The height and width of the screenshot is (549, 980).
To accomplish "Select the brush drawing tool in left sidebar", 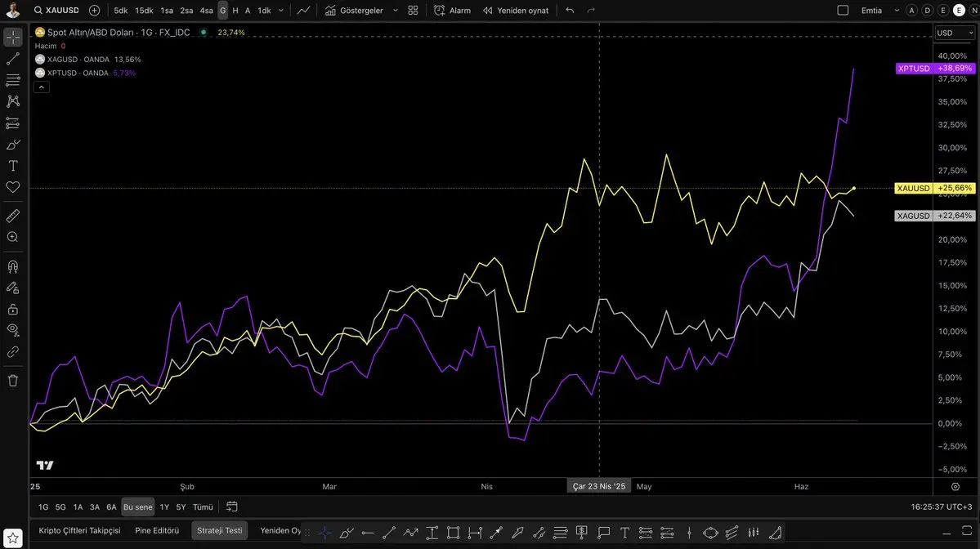I will [13, 145].
